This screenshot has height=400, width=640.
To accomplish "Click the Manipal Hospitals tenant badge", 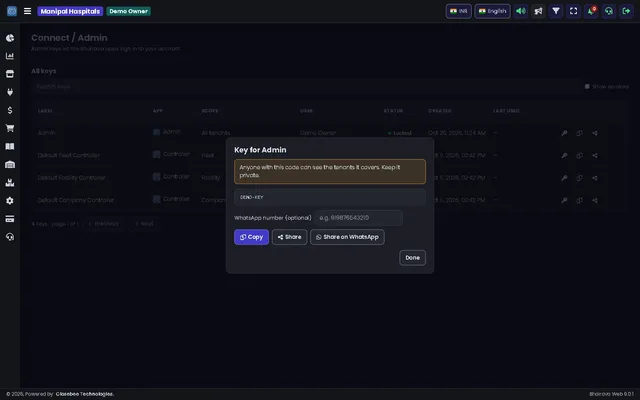I will 70,11.
